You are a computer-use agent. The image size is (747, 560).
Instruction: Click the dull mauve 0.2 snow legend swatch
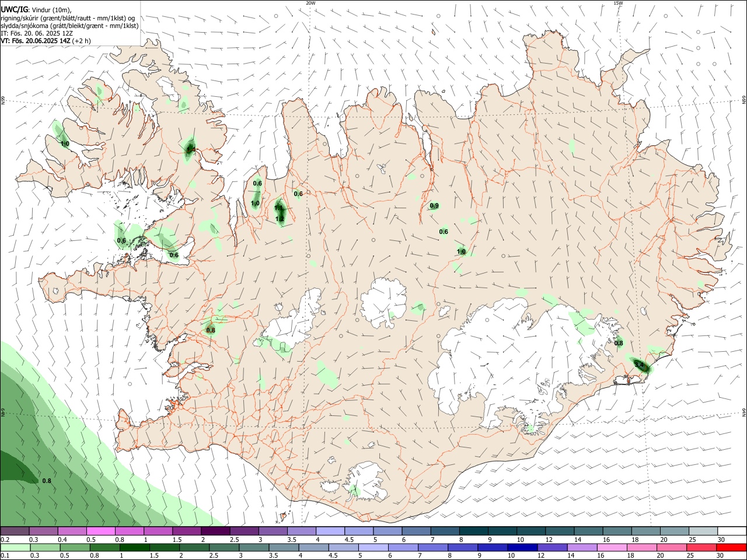15,531
